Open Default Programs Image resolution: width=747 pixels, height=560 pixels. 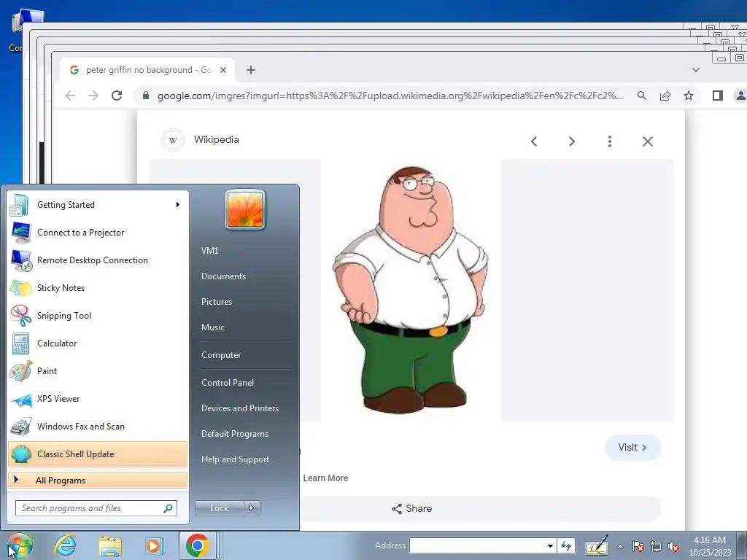[x=235, y=434]
